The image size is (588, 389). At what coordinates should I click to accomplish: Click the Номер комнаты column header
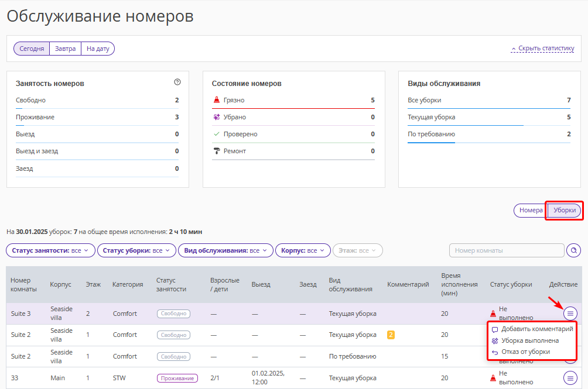coord(23,284)
